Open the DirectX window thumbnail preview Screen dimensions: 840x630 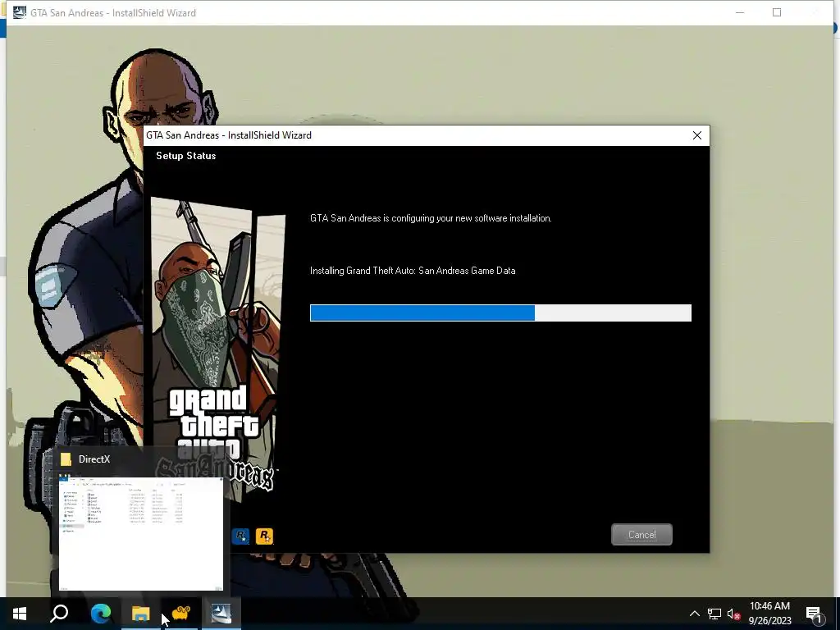(x=141, y=533)
